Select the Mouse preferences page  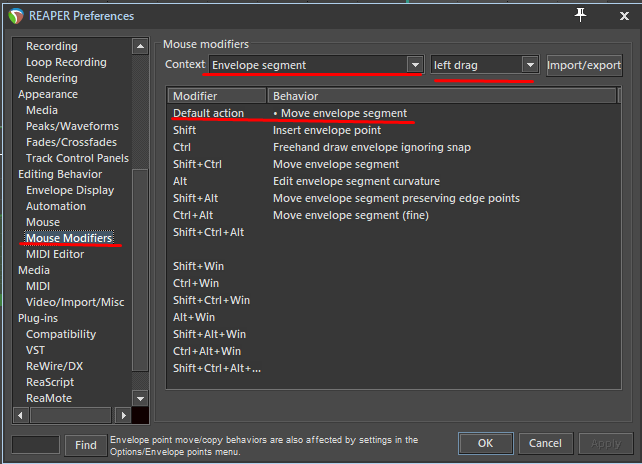tap(43, 222)
